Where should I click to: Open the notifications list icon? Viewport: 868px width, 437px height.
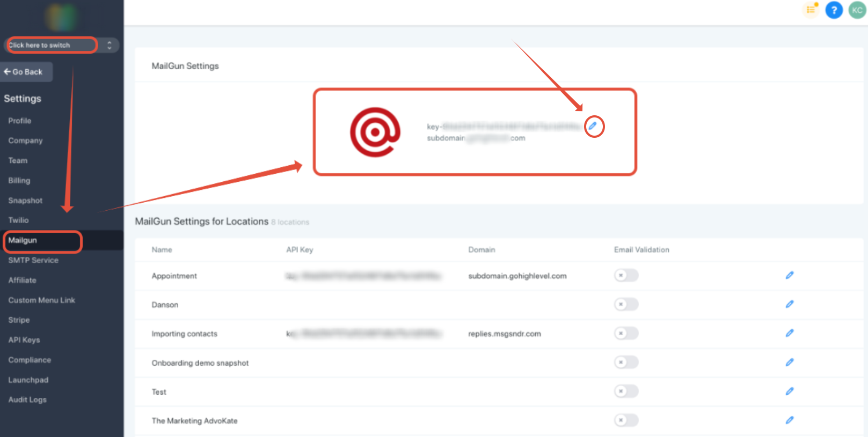(x=811, y=10)
